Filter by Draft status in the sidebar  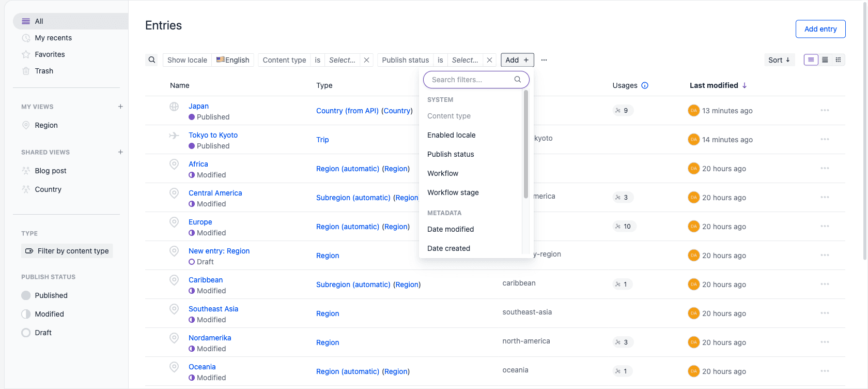pyautogui.click(x=37, y=333)
